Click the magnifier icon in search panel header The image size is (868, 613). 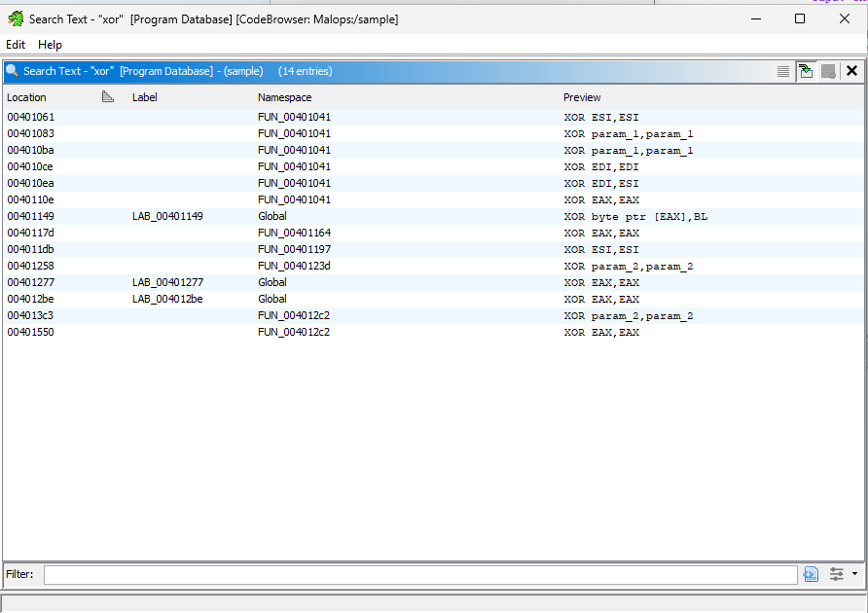click(x=13, y=71)
